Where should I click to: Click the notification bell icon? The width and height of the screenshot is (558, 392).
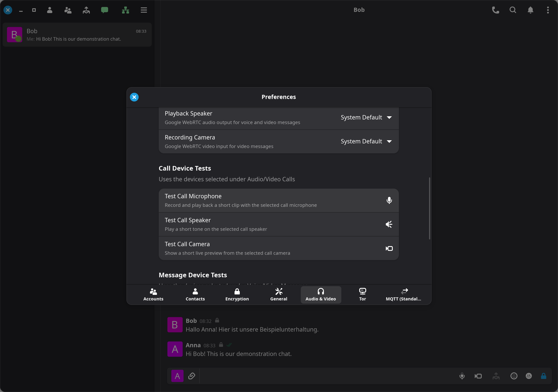click(530, 10)
